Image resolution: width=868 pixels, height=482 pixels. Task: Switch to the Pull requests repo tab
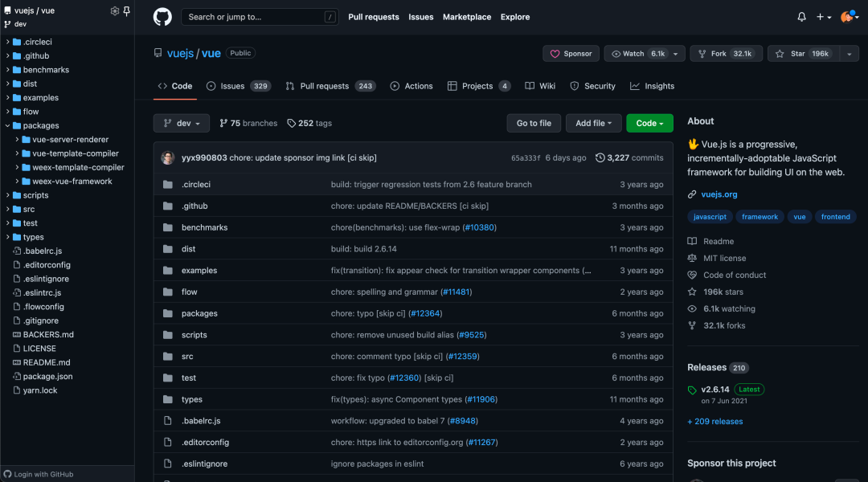point(330,86)
